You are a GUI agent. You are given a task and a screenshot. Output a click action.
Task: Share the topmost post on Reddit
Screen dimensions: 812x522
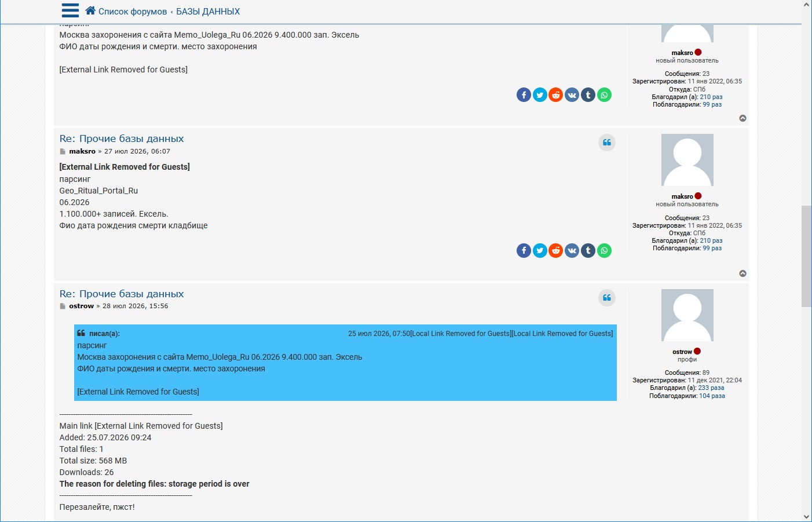pyautogui.click(x=556, y=95)
